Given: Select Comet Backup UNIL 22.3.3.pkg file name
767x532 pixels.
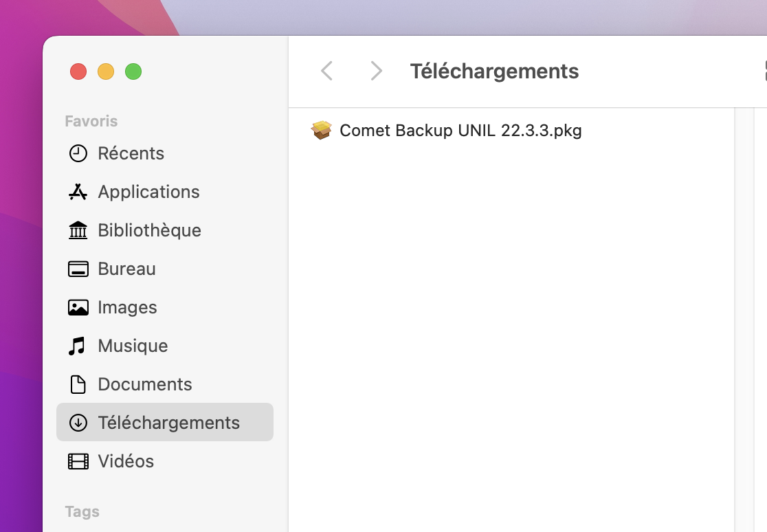Looking at the screenshot, I should [x=460, y=131].
